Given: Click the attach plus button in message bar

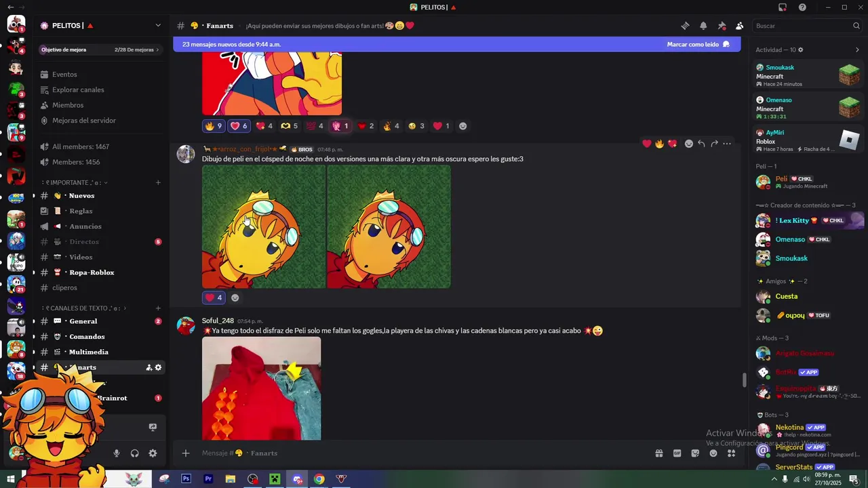Looking at the screenshot, I should tap(185, 453).
